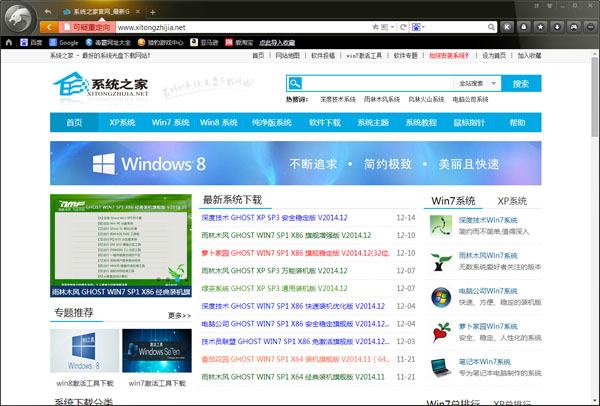Click hot keyword 深度技术系统

pos(338,99)
